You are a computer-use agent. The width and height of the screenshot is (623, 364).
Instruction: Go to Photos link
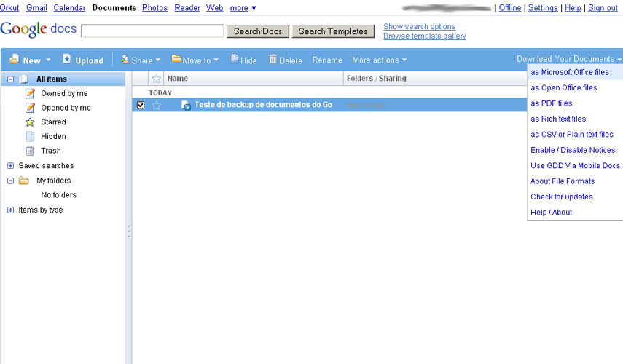pyautogui.click(x=154, y=7)
